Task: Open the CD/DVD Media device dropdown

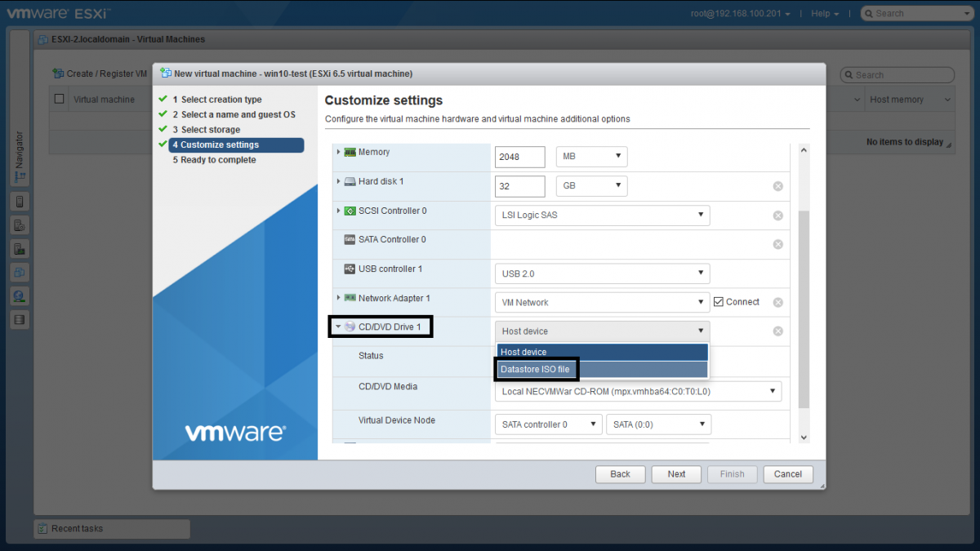Action: point(639,391)
